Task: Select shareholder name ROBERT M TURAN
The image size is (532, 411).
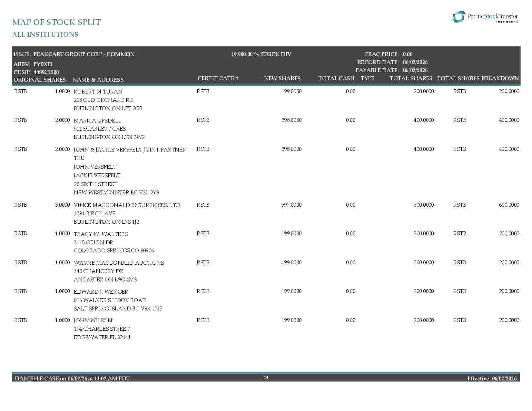Action: pyautogui.click(x=98, y=92)
